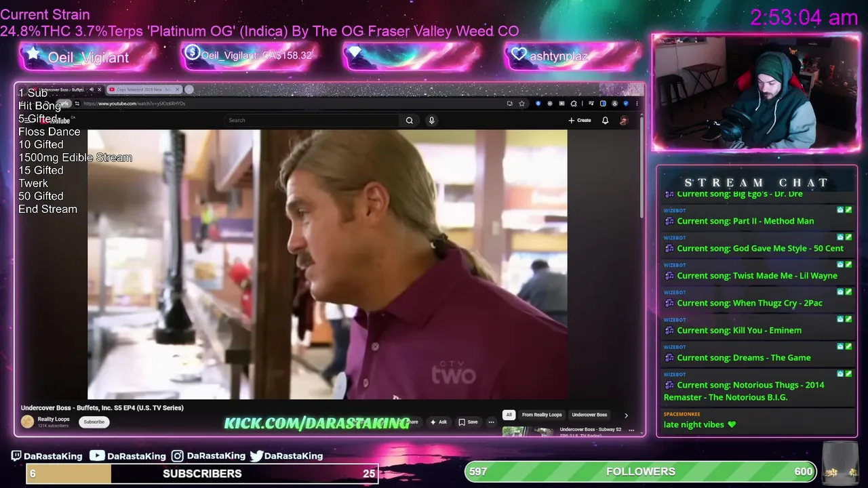Select the All filter chip
This screenshot has height=488, width=868.
(509, 415)
